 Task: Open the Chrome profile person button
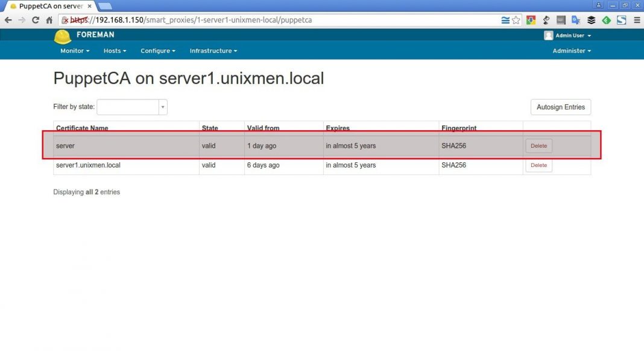598,5
